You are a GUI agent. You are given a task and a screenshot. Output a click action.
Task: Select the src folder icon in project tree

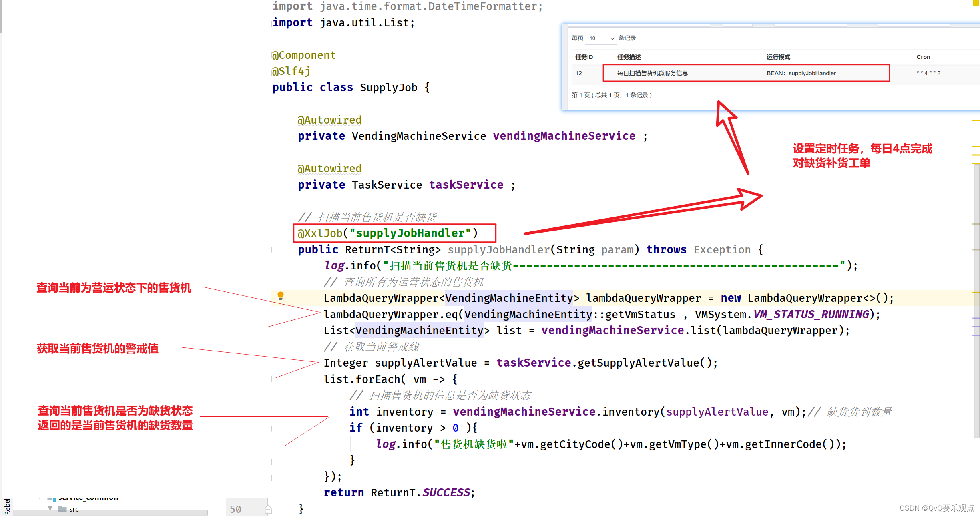coord(62,509)
